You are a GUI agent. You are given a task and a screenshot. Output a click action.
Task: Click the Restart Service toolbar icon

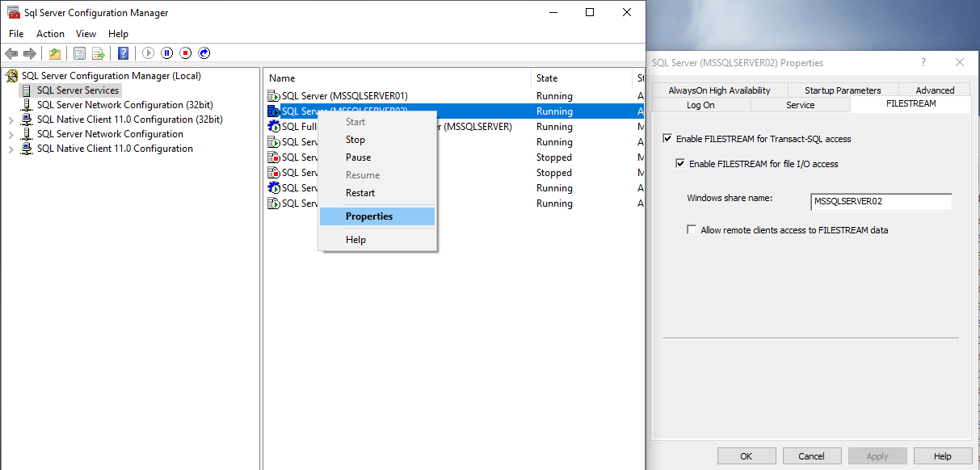point(204,53)
